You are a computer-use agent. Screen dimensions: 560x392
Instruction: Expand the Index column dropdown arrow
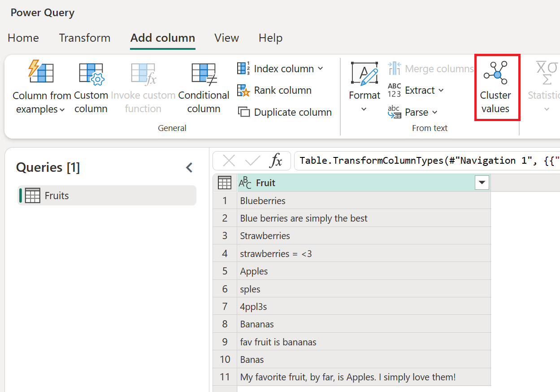[x=320, y=68]
